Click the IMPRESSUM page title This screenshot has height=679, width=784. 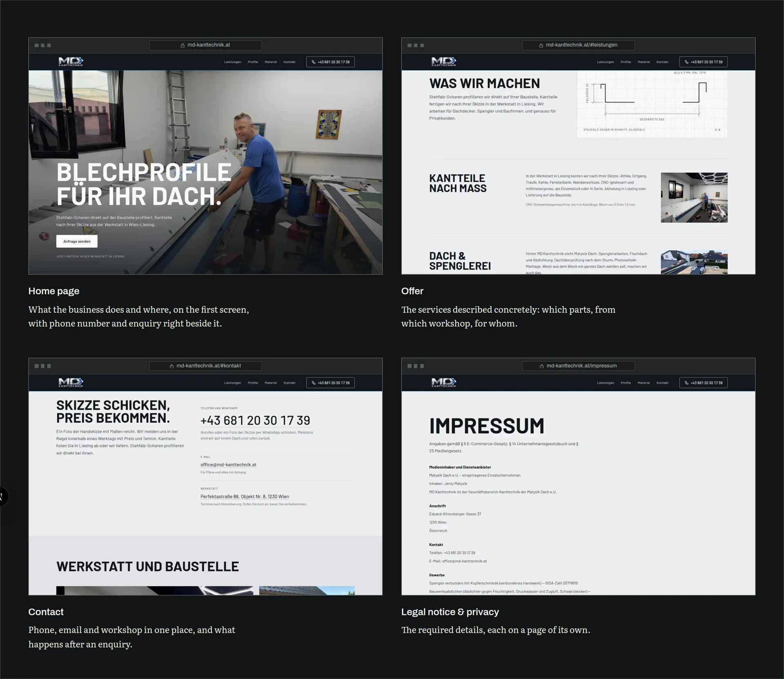coord(487,426)
